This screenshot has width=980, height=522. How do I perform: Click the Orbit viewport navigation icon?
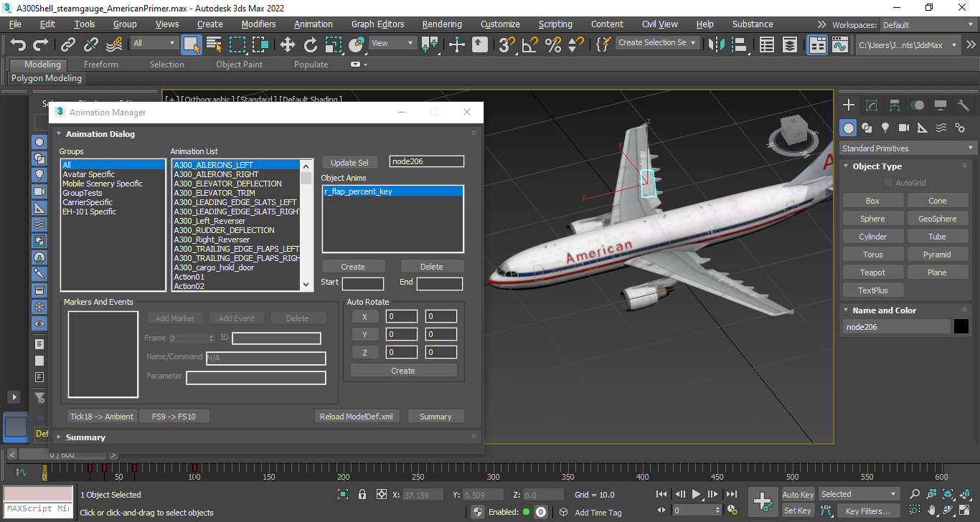[x=948, y=511]
